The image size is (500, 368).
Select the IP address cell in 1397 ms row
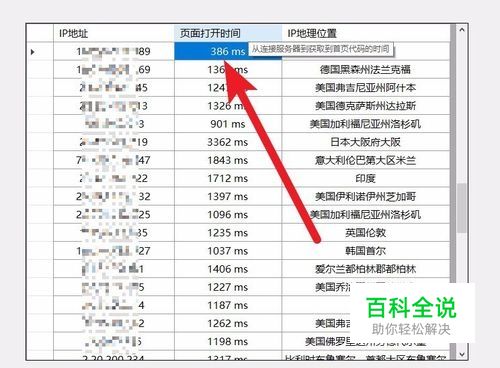[x=114, y=197]
